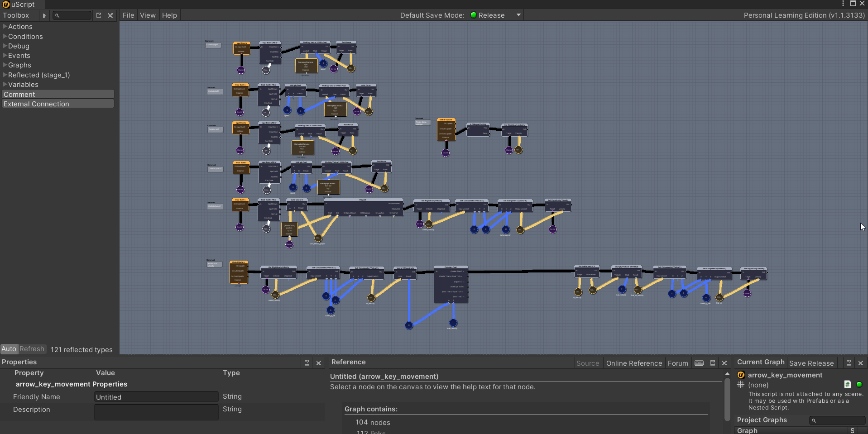Pop out the Properties panel

point(307,363)
